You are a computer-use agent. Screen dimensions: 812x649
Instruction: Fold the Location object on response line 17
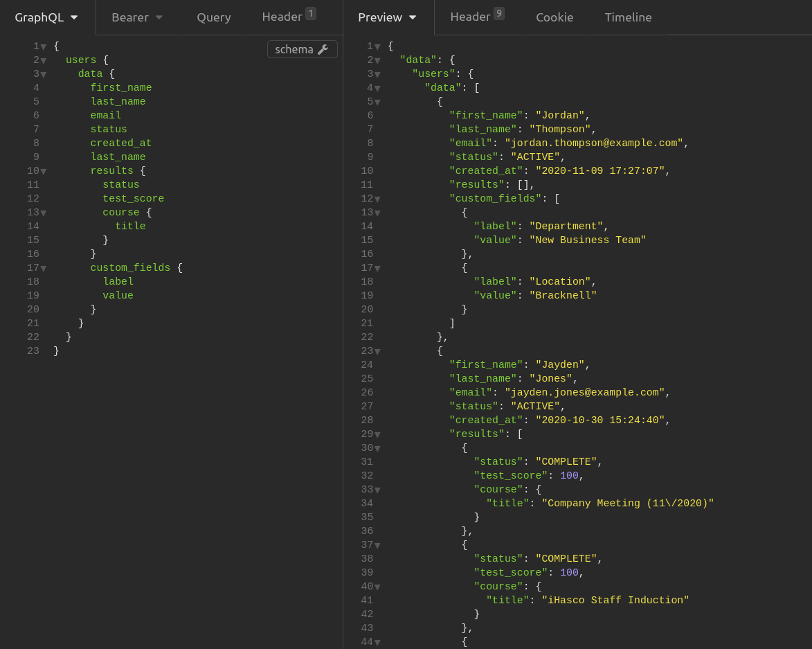coord(377,268)
